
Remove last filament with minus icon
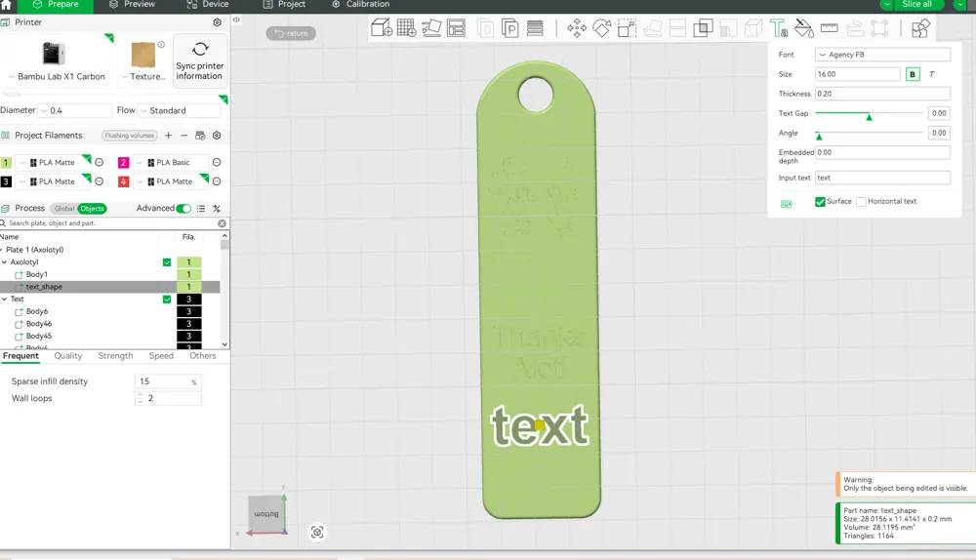tap(184, 135)
